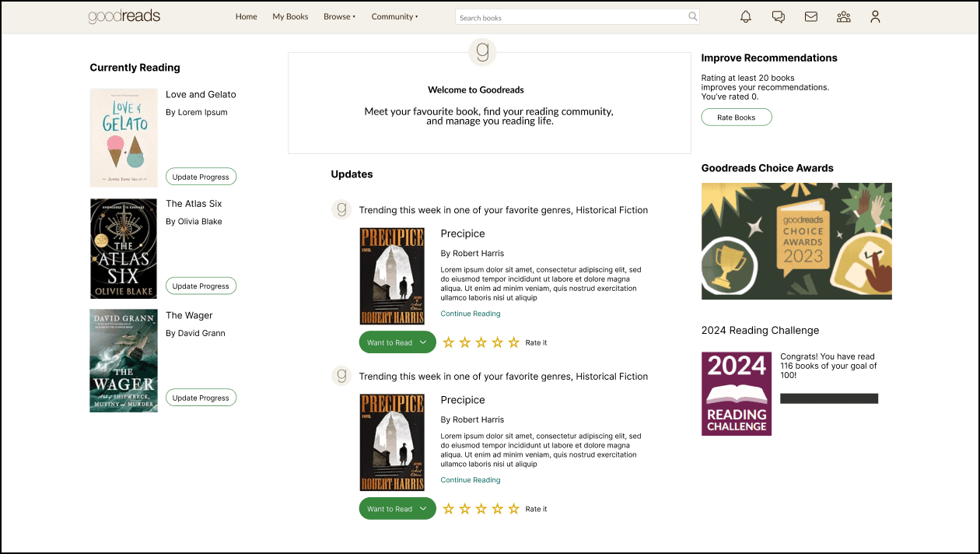Viewport: 980px width, 554px height.
Task: Click Love and Gelato title
Action: [201, 94]
